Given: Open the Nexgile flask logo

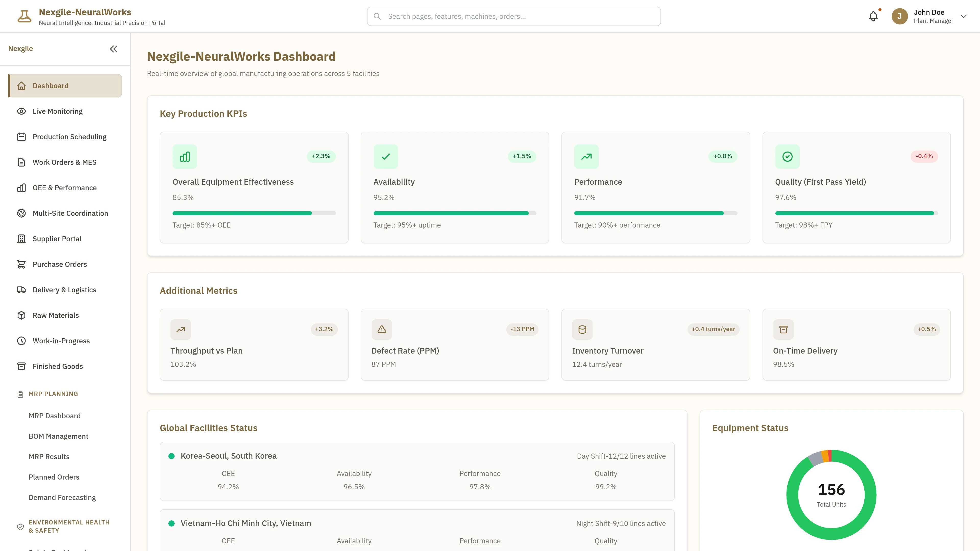Looking at the screenshot, I should pyautogui.click(x=24, y=16).
